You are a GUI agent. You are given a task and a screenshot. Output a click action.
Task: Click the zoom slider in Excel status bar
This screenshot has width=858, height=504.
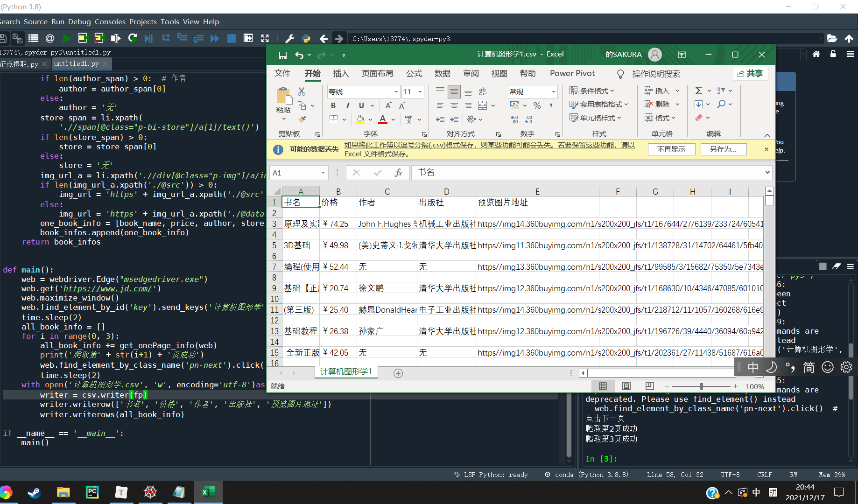click(701, 386)
